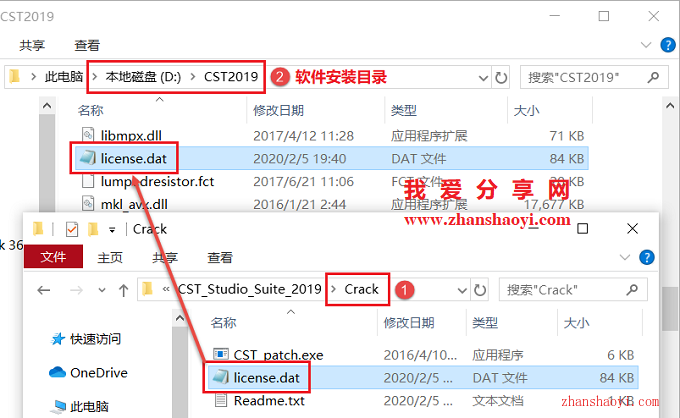Open Customize Quick Access Toolbar dropdown
Screen dimensions: 680x418
pos(112,230)
